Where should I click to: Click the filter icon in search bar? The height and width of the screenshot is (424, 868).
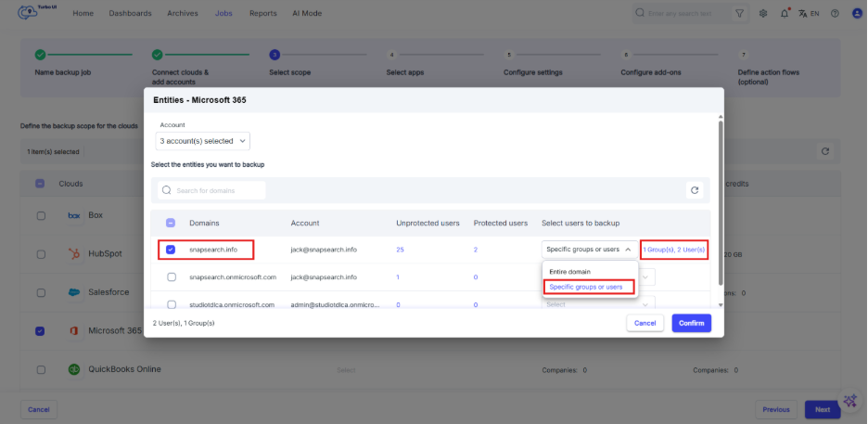[x=739, y=14]
